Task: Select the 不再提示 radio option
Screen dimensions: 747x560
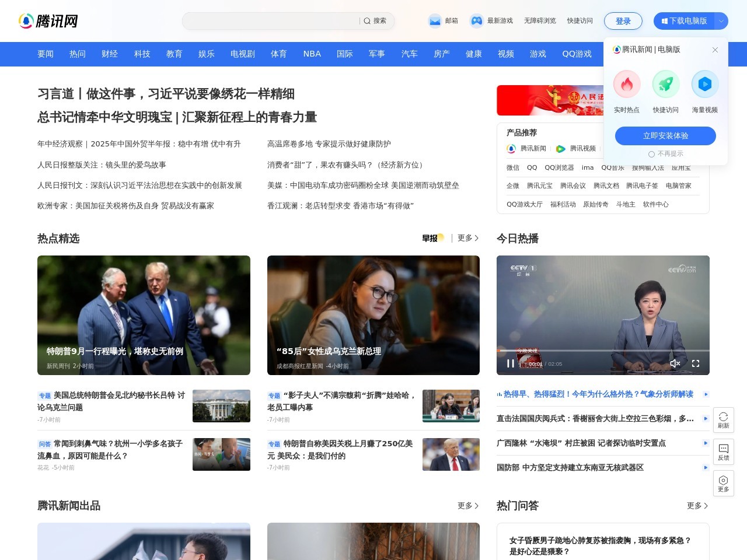Action: [x=651, y=154]
